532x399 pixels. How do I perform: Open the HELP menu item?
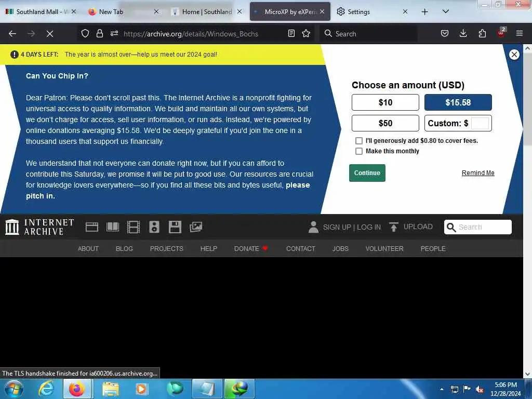pos(209,249)
